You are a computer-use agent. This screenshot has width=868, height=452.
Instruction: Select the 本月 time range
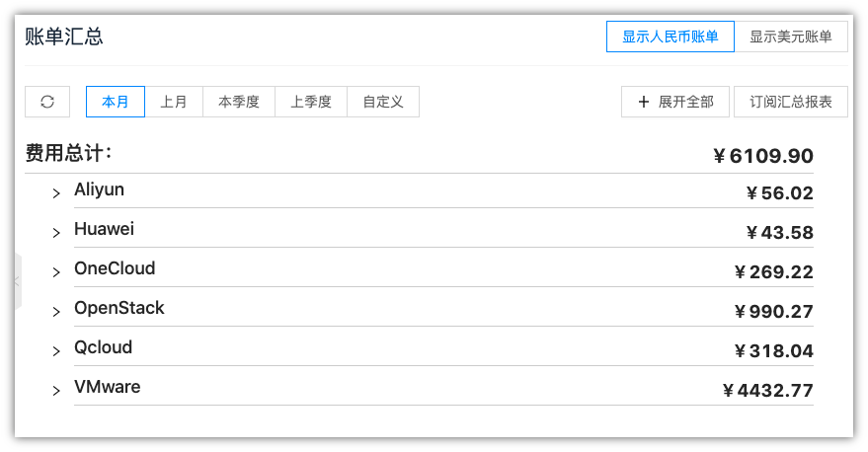pos(116,102)
